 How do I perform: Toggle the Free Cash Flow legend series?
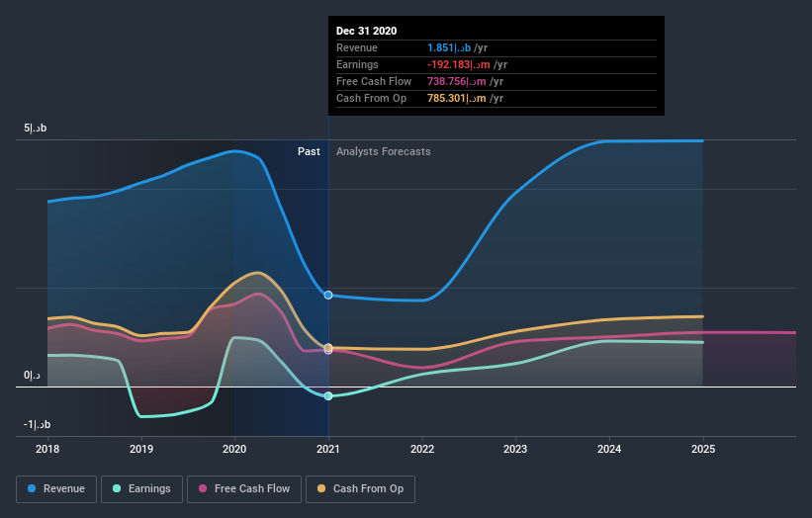244,489
